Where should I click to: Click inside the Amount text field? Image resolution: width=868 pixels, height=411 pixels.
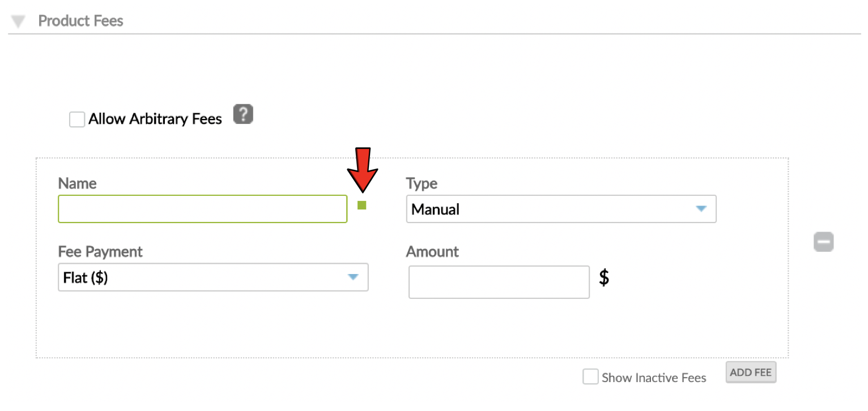[499, 282]
